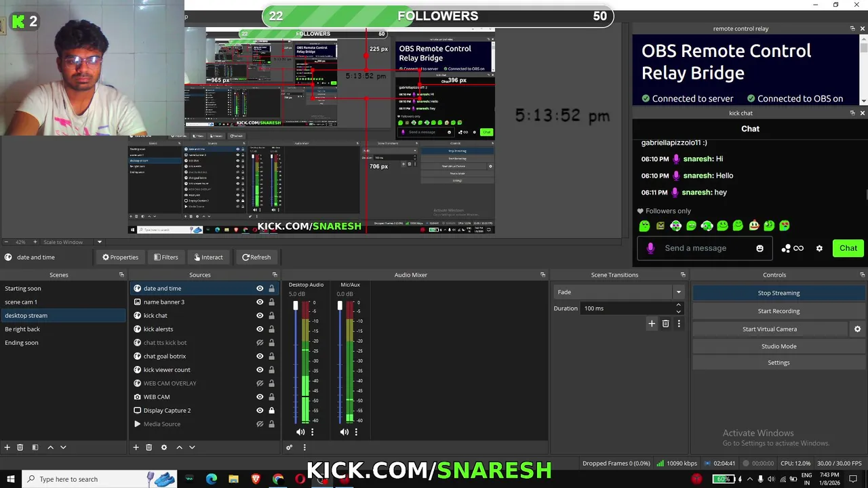Add a scene transition with plus

pos(652,324)
